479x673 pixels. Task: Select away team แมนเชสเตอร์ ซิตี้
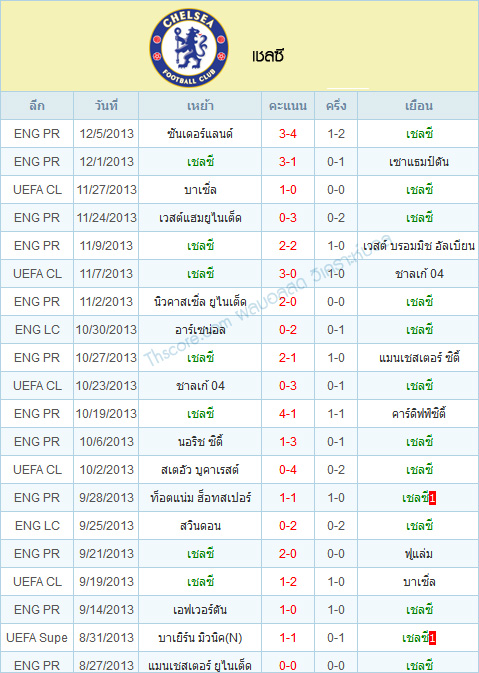[419, 358]
